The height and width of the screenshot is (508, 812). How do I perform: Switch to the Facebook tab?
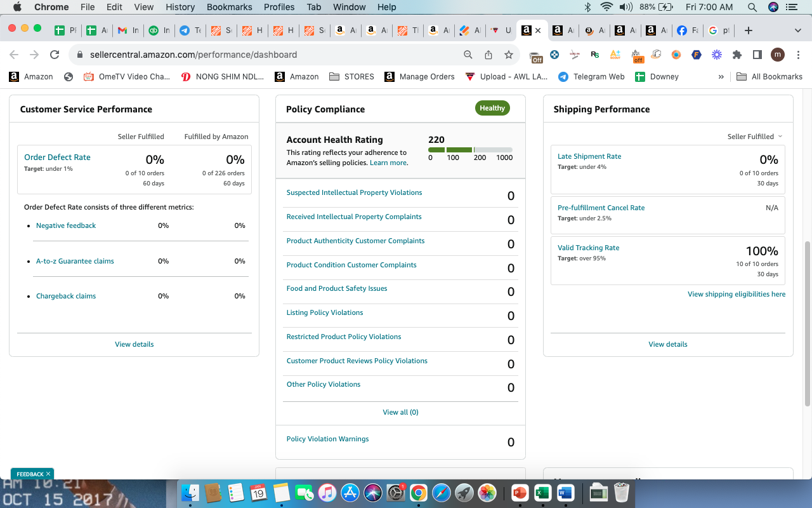pyautogui.click(x=687, y=30)
